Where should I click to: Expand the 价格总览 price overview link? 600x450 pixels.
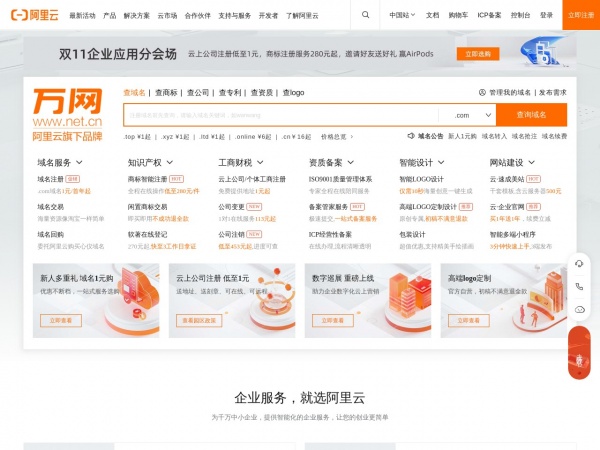[337, 136]
